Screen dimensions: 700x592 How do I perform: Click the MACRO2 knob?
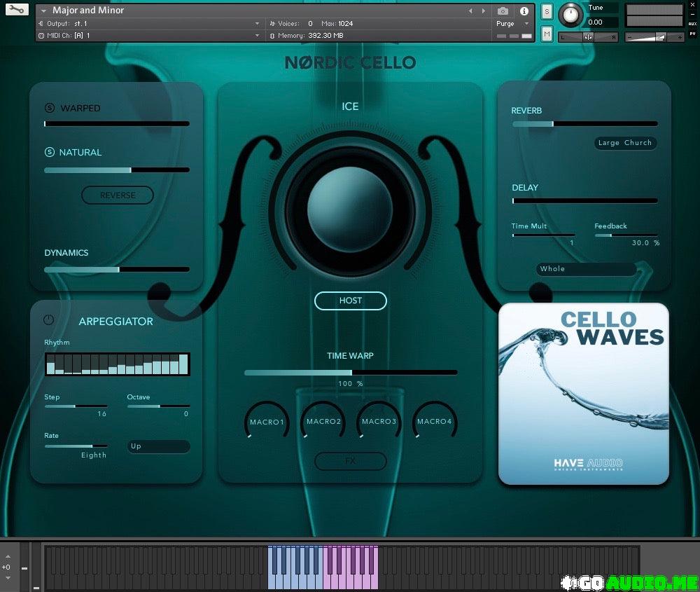pyautogui.click(x=323, y=421)
